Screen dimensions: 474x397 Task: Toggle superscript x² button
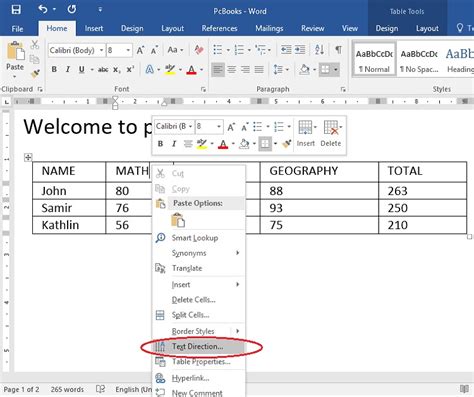point(130,69)
